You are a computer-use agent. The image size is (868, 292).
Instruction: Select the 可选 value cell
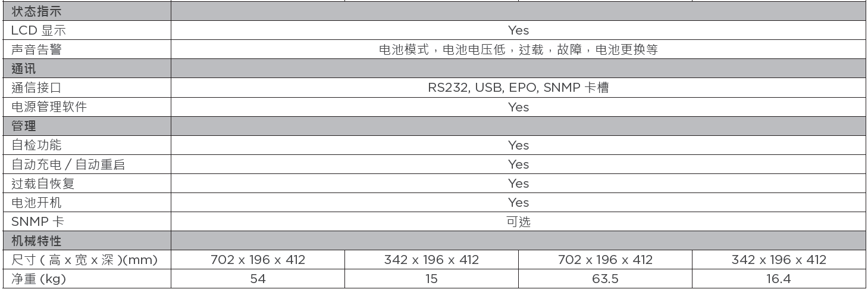pos(518,222)
